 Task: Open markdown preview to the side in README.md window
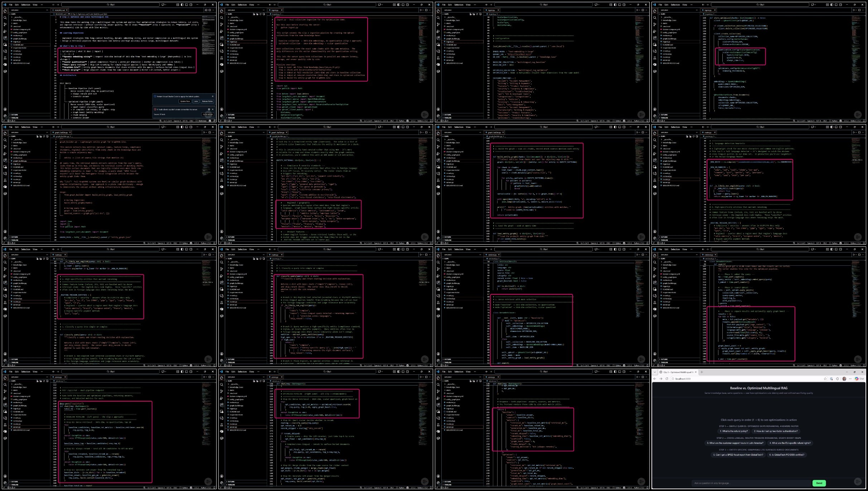coord(206,10)
